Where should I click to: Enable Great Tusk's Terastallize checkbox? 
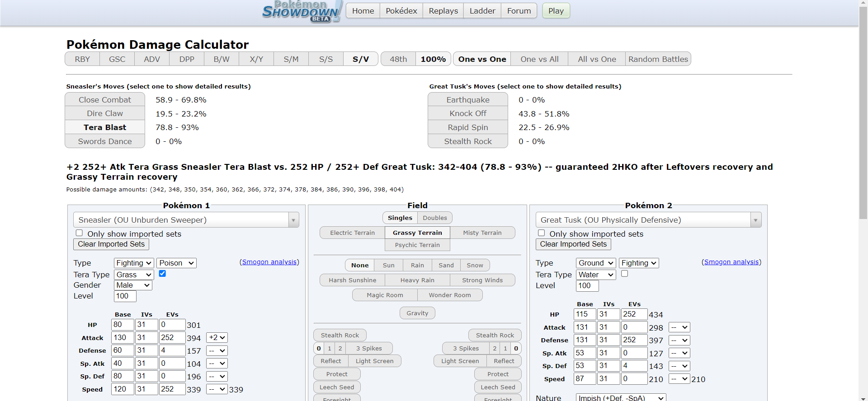pos(625,274)
